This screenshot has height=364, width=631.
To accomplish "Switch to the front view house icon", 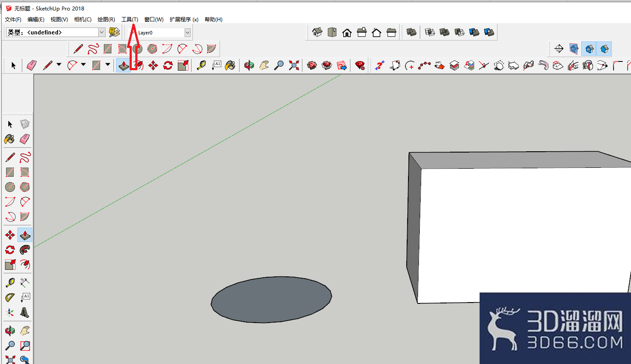I will pos(347,32).
